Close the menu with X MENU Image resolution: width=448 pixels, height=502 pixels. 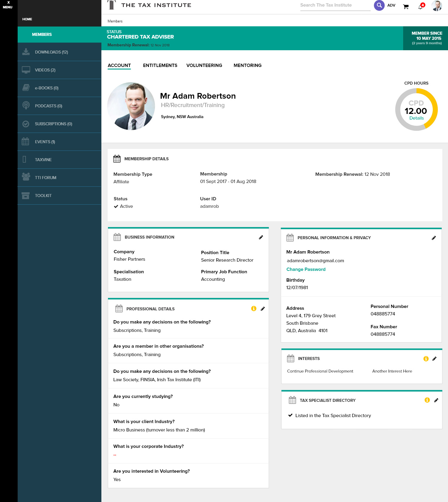8,5
